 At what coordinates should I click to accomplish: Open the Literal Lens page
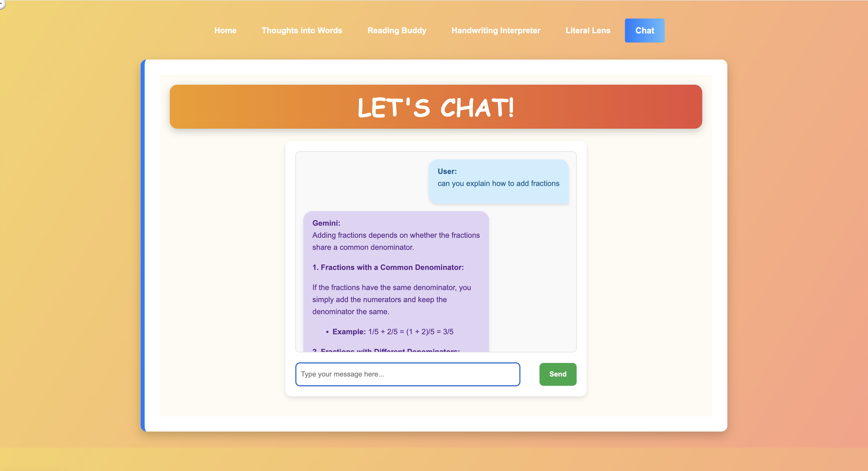588,30
